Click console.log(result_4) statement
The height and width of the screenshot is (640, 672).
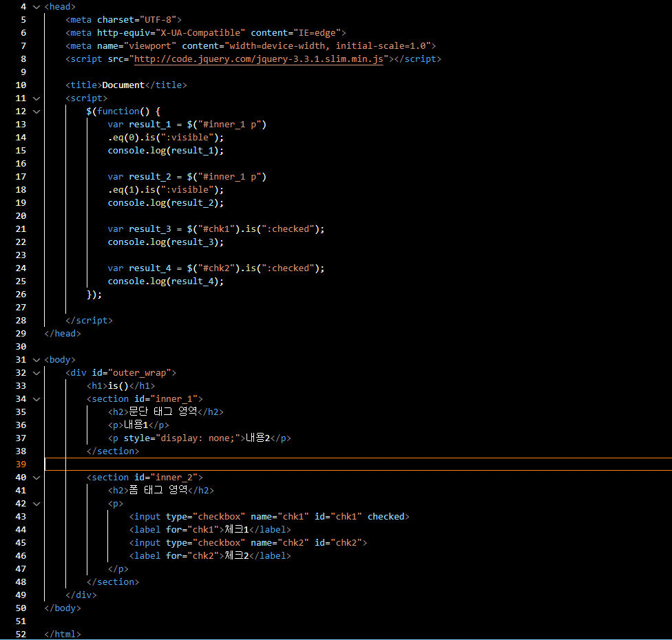click(165, 281)
